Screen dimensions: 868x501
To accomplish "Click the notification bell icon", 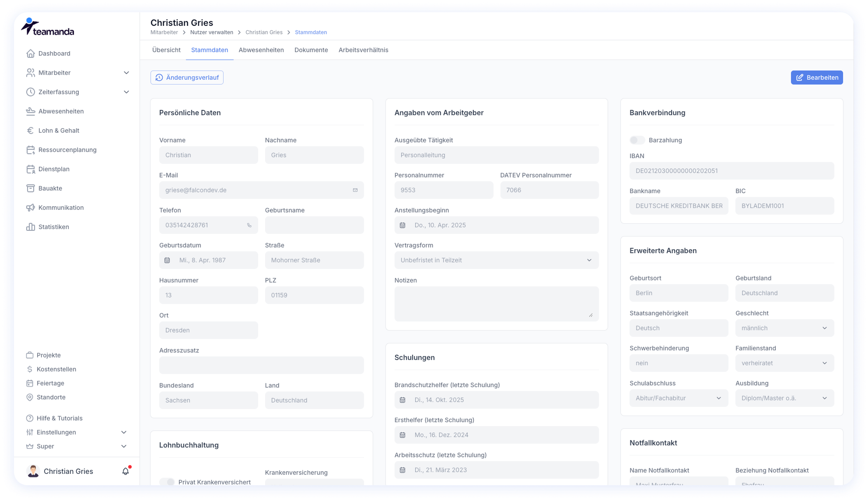I will pos(126,471).
